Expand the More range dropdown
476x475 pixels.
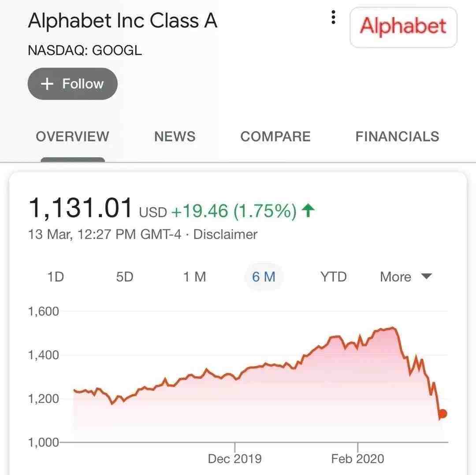406,277
